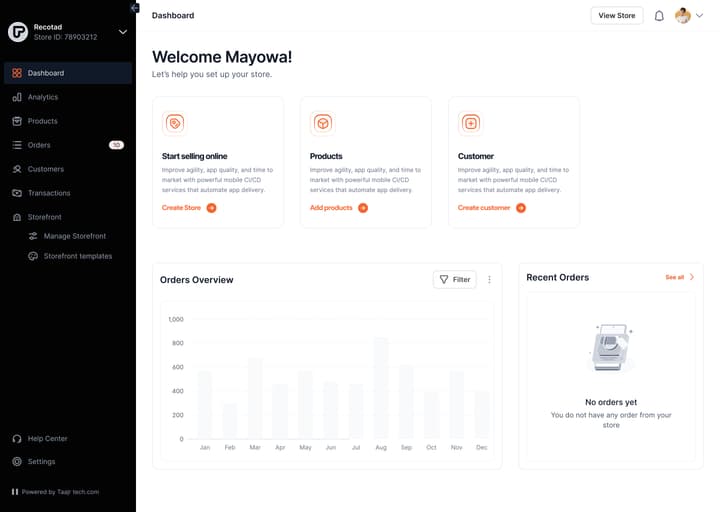720x512 pixels.
Task: Open the Help Center
Action: coord(47,439)
